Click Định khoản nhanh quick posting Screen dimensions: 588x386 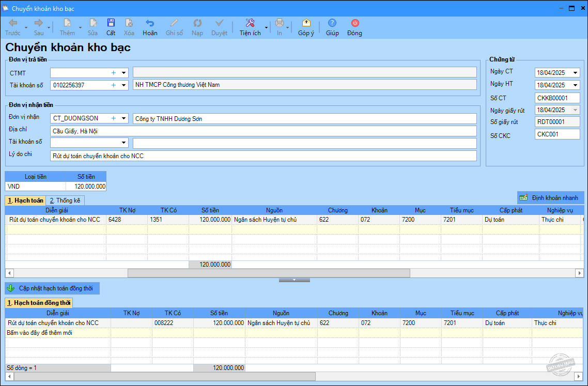pyautogui.click(x=550, y=198)
